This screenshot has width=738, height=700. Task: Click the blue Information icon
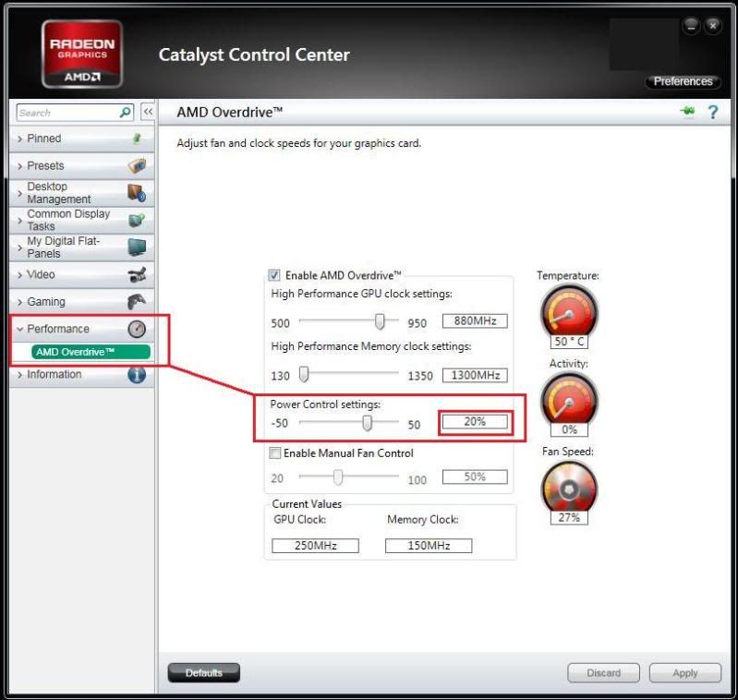[x=137, y=374]
